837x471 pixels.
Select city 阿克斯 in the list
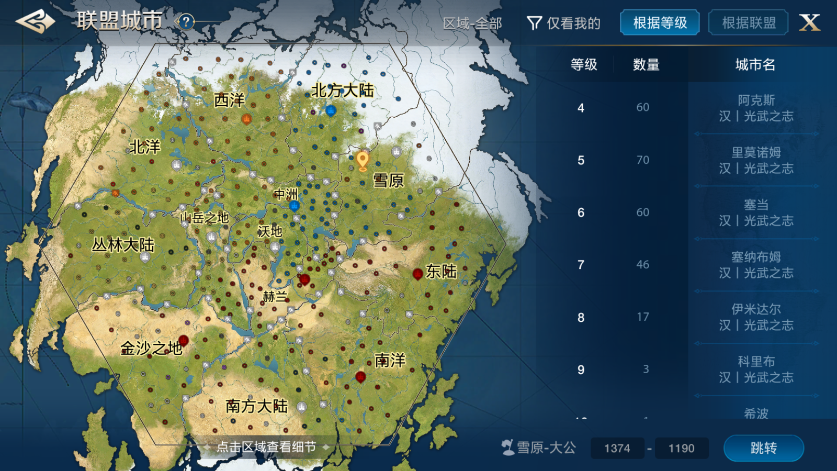(x=756, y=108)
